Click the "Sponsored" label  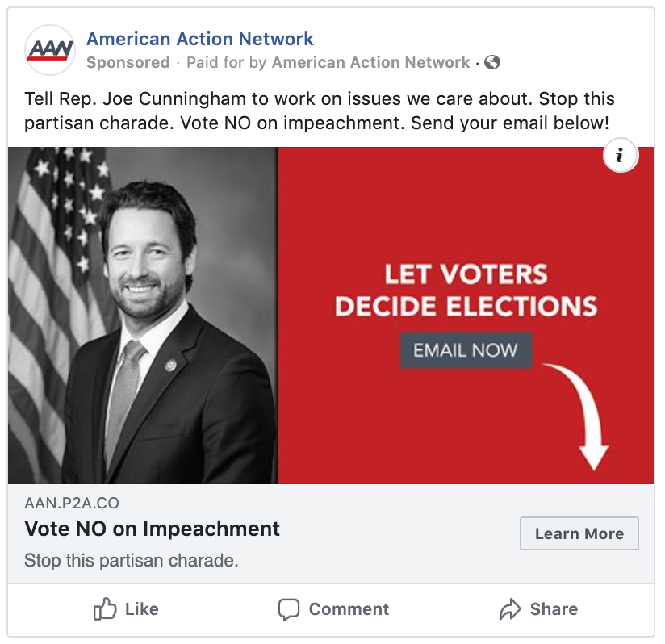[128, 63]
